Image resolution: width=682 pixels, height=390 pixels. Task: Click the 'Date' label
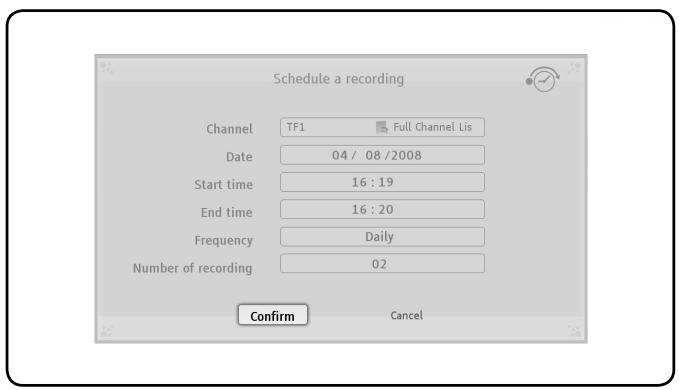tap(239, 157)
